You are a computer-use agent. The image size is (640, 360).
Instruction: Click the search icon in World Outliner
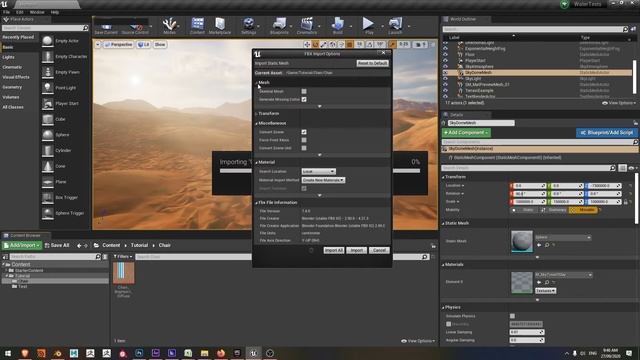[625, 29]
